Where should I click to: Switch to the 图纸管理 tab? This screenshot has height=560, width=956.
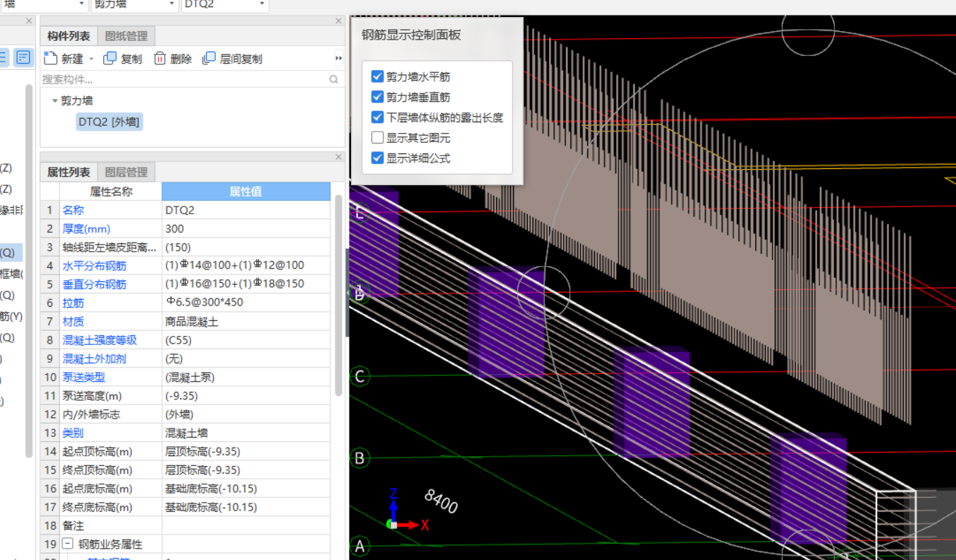tap(127, 36)
